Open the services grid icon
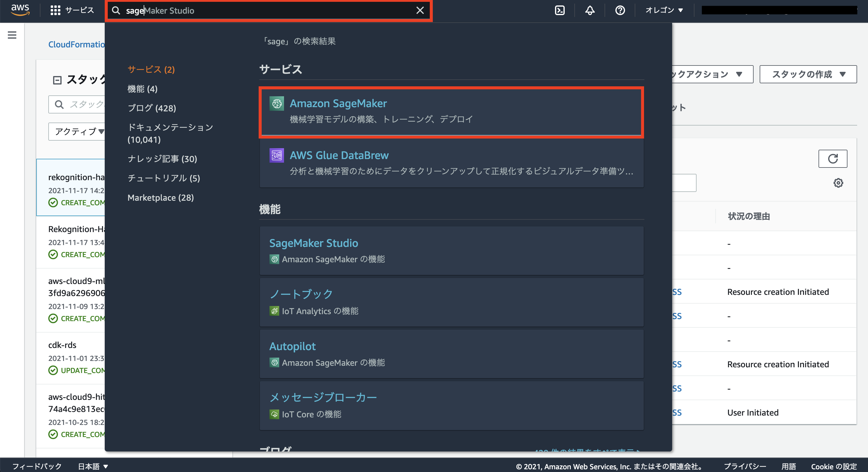868x472 pixels. pyautogui.click(x=55, y=11)
